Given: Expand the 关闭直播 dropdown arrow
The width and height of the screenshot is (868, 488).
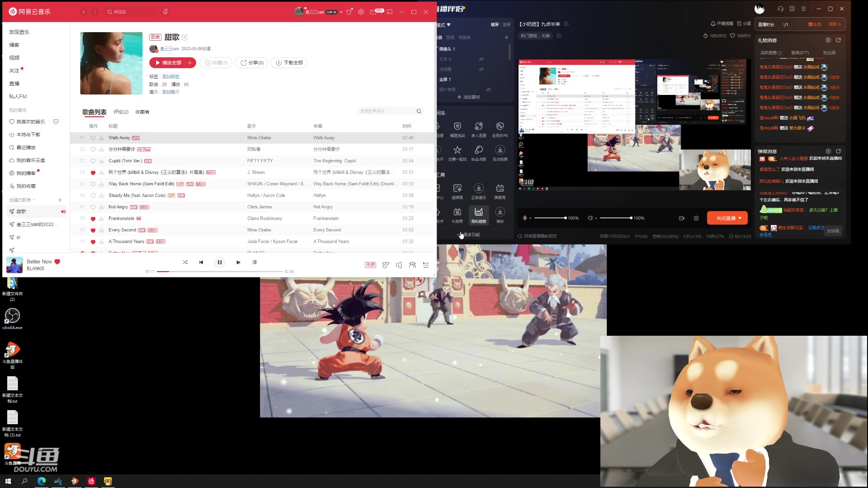Looking at the screenshot, I should 740,218.
